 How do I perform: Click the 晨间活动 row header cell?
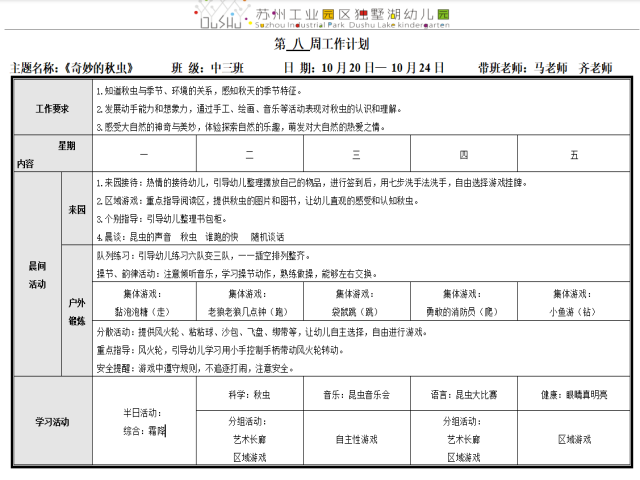[38, 277]
